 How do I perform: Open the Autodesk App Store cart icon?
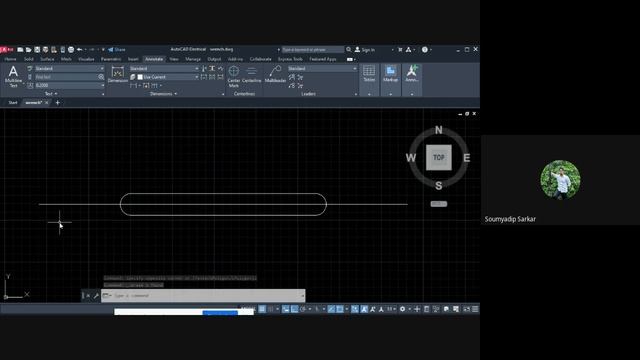click(400, 49)
